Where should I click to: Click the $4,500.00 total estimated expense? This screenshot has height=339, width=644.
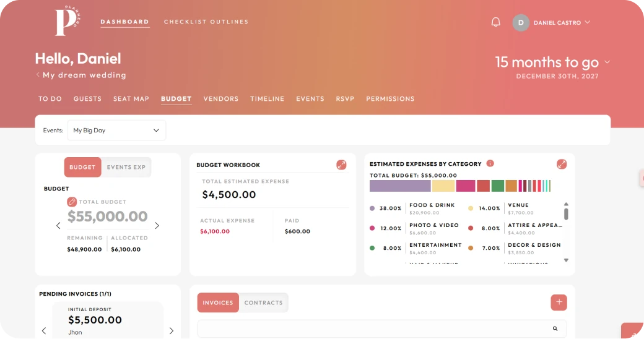pos(228,194)
